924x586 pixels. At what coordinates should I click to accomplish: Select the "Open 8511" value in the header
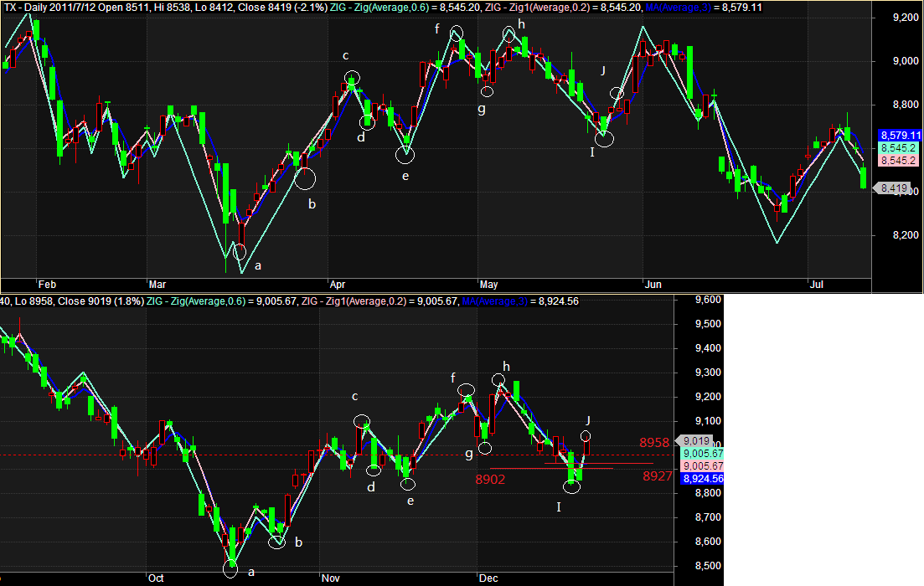tap(122, 8)
